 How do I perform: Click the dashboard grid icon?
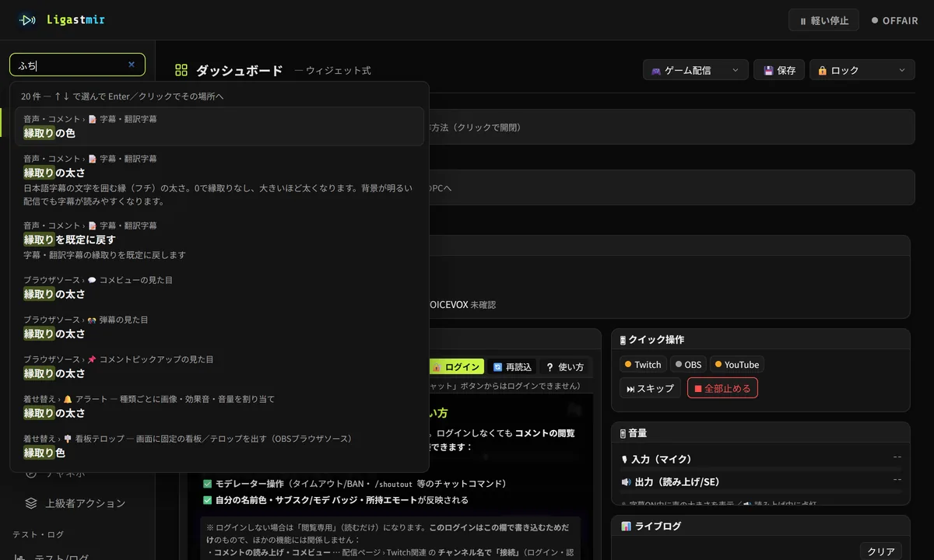pyautogui.click(x=181, y=70)
